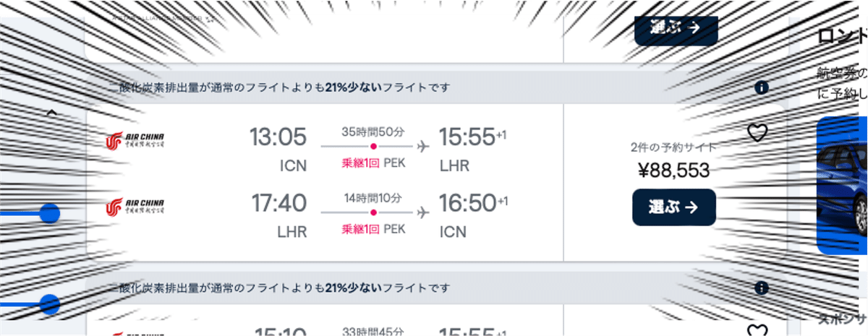Screen dimensions: 868x336
Task: Click the 13:05 ICN departure time
Action: point(278,136)
